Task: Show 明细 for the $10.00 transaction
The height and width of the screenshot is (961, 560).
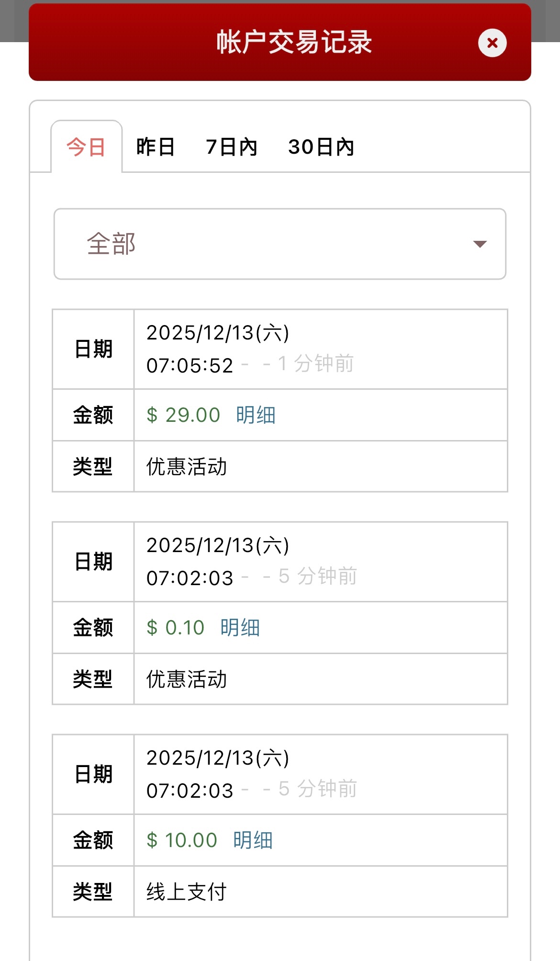Action: 253,840
